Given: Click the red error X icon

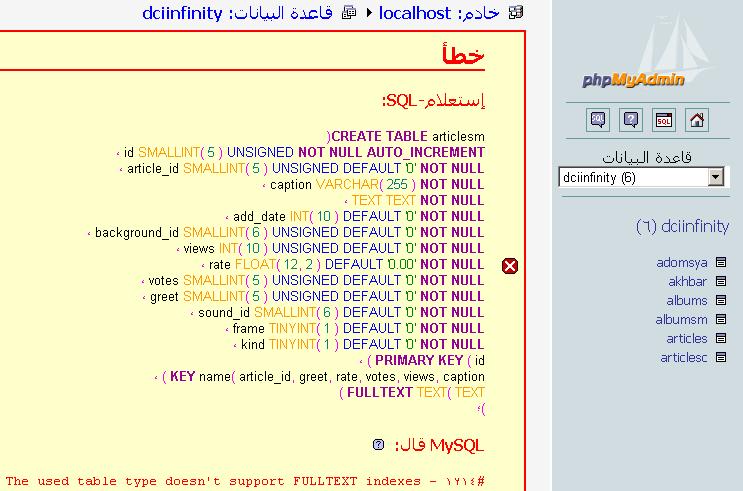Looking at the screenshot, I should (x=510, y=265).
